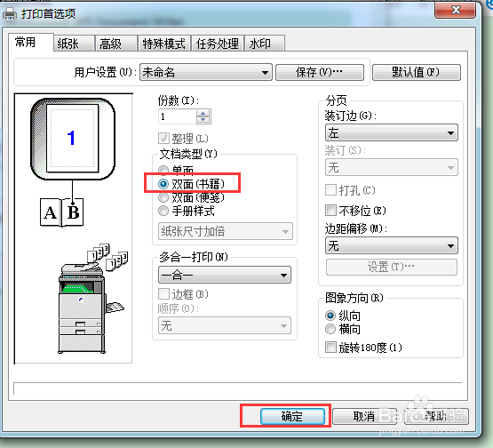Expand the 装订边 dropdown showing 左
The width and height of the screenshot is (493, 448).
click(392, 132)
